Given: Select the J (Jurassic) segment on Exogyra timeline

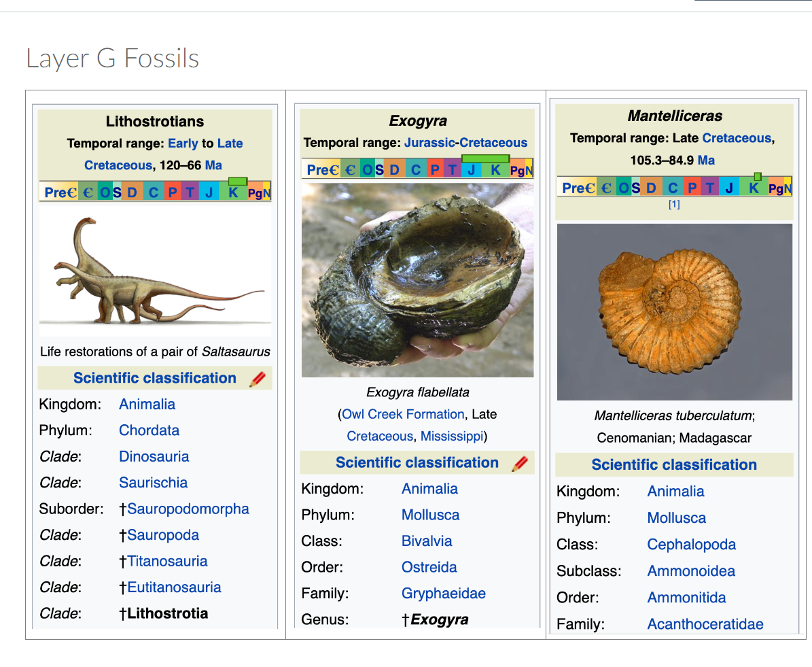Looking at the screenshot, I should [x=471, y=169].
